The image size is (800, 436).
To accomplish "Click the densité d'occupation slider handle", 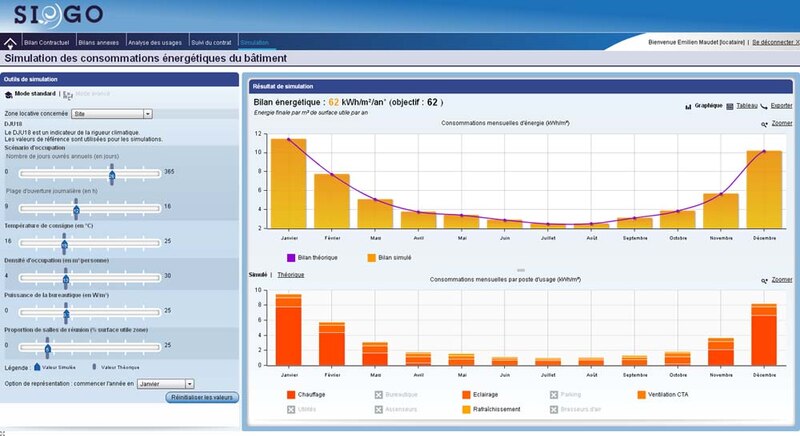I will [x=66, y=279].
